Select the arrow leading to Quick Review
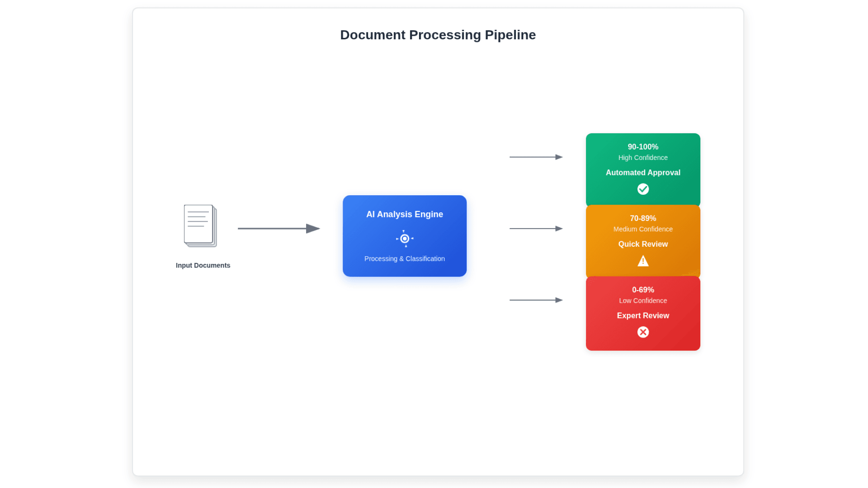868x488 pixels. [x=536, y=228]
